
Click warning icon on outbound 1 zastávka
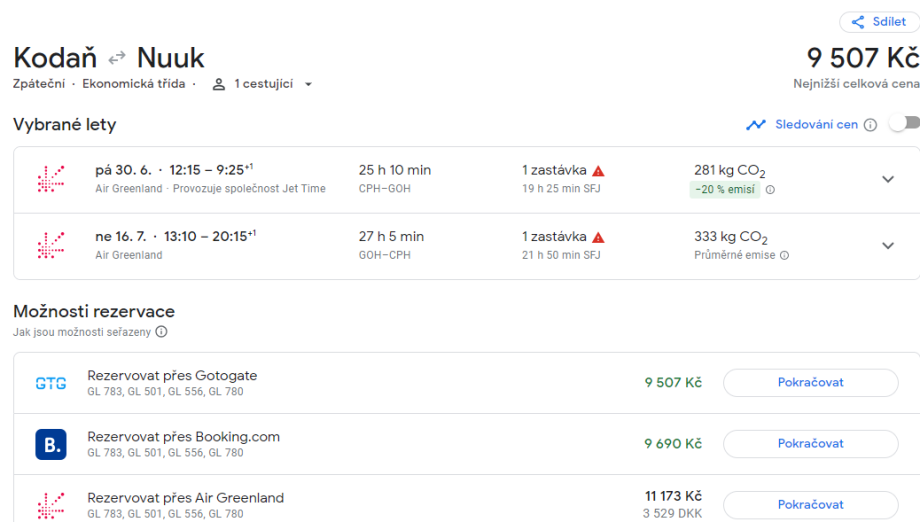click(598, 171)
